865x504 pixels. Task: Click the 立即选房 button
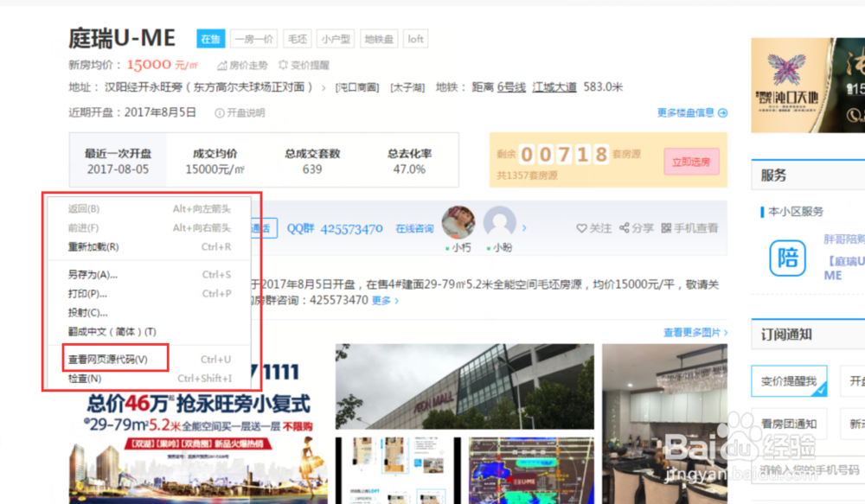point(691,162)
